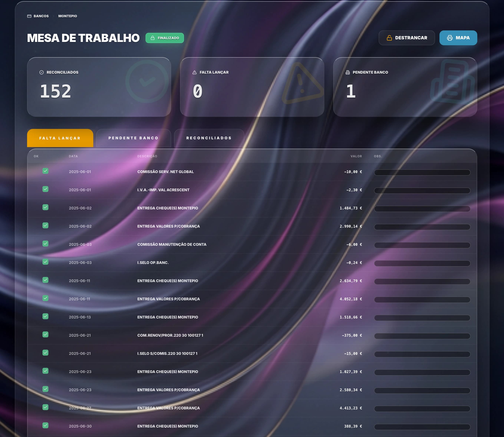Click the bank card icon beside Bancos
The image size is (504, 437).
[x=29, y=16]
